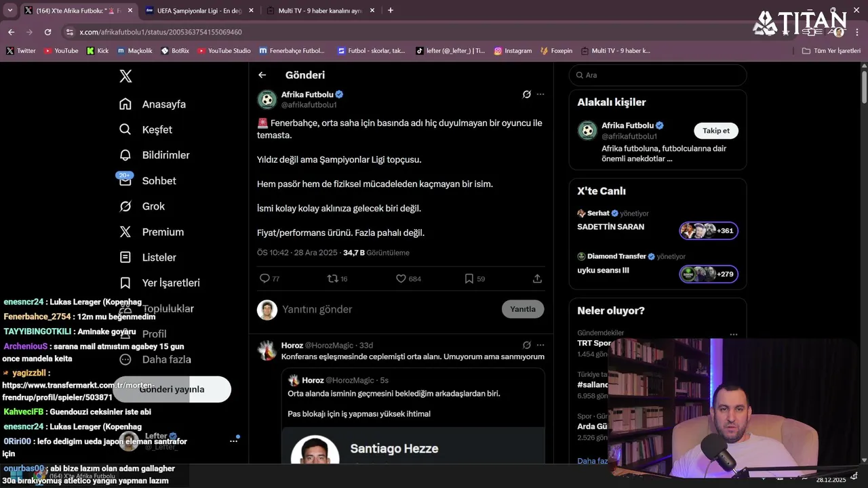Viewport: 868px width, 488px height.
Task: Click the 34,7 B Görüntüleme view count
Action: click(x=376, y=253)
